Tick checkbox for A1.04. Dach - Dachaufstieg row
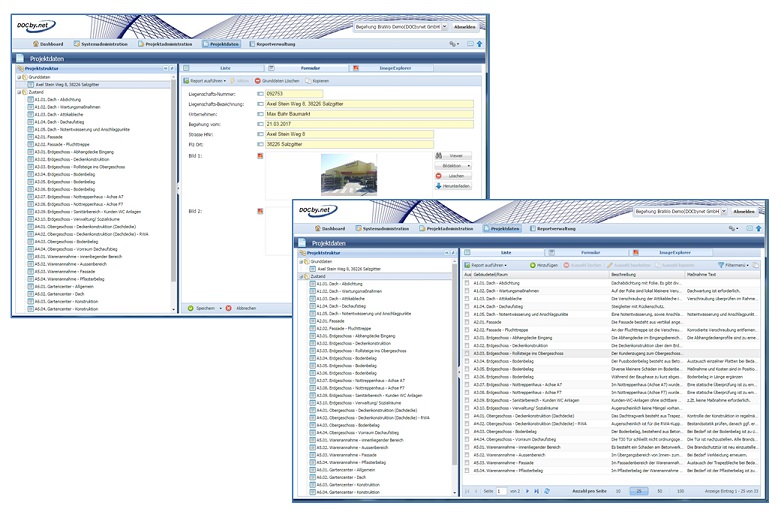The image size is (781, 515). [467, 306]
